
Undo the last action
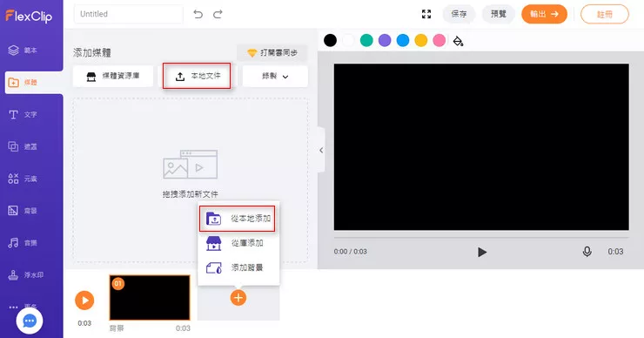click(x=198, y=15)
